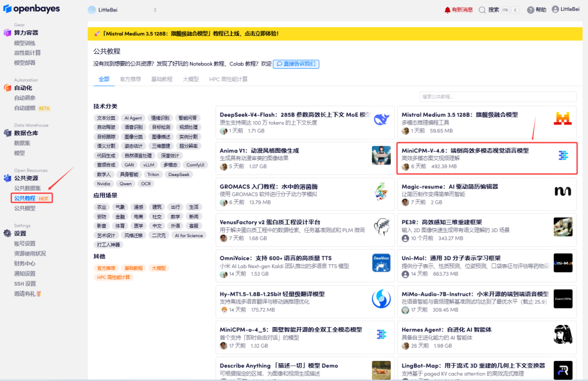Open 公共数据集 in sidebar
This screenshot has height=381, width=588.
click(x=27, y=188)
